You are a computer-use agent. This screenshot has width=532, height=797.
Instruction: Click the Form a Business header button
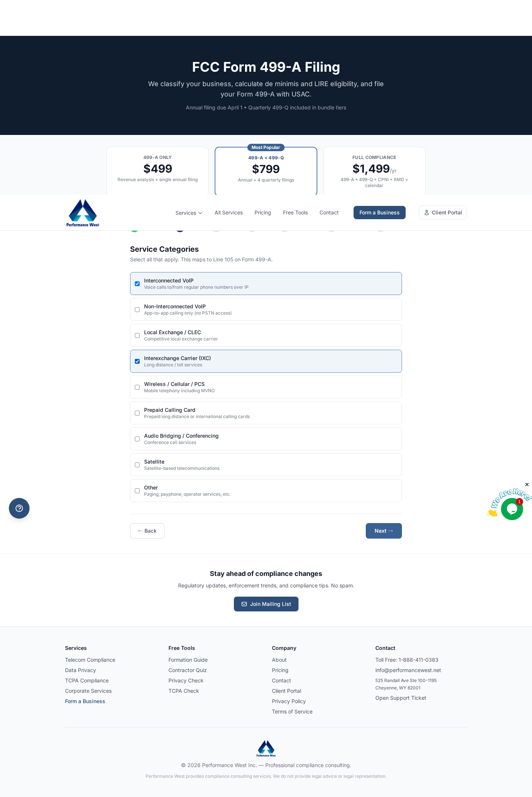click(x=379, y=213)
